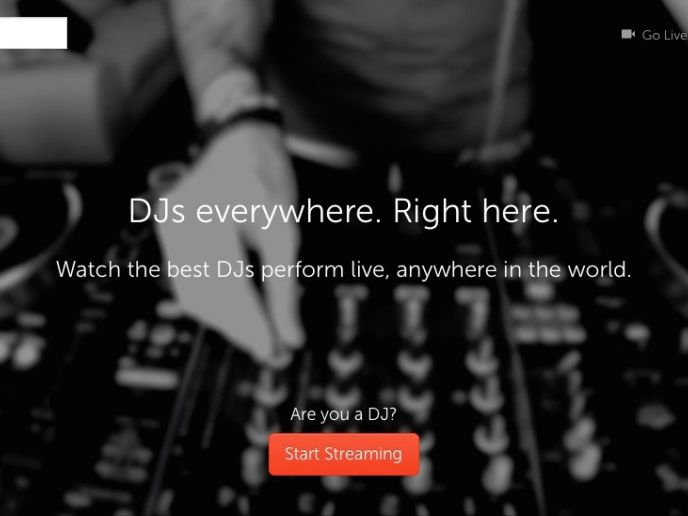The height and width of the screenshot is (516, 688).
Task: Click the word 'everywhere' in the headline
Action: [x=289, y=212]
